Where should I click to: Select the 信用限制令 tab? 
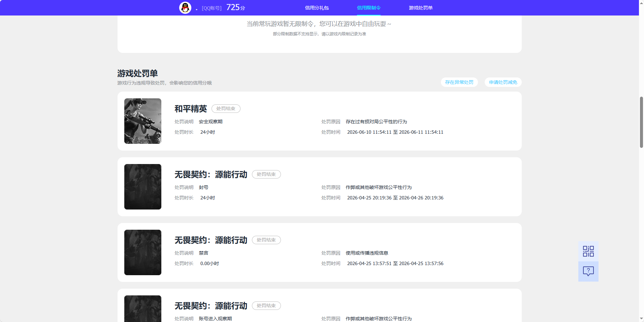[368, 8]
